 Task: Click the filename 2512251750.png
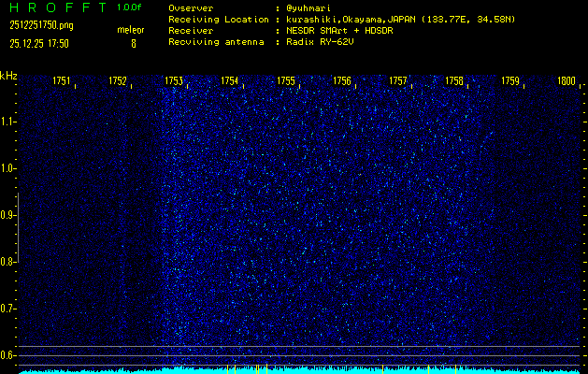pyautogui.click(x=41, y=26)
